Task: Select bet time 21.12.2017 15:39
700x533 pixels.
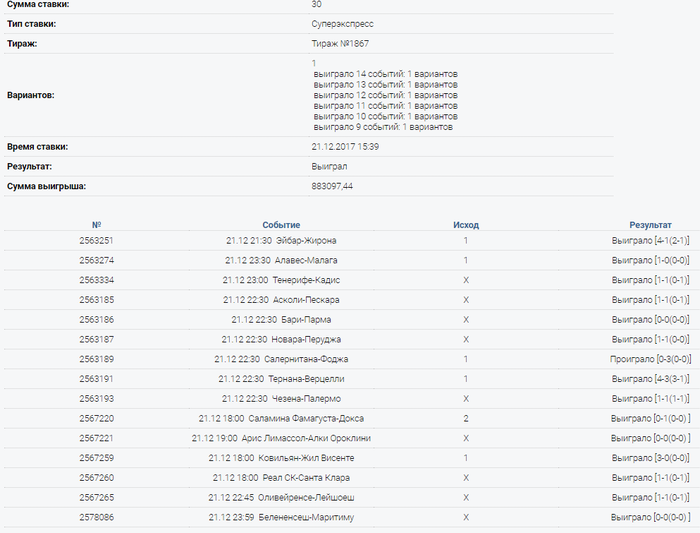Action: [x=345, y=147]
